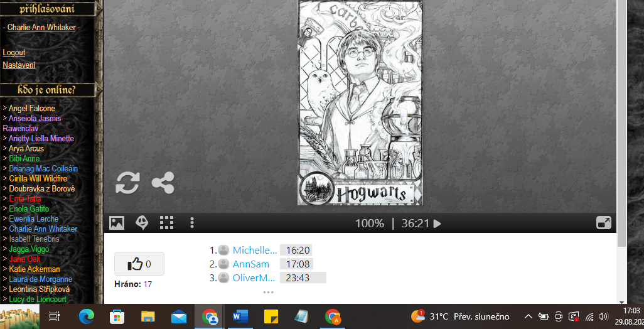
Task: Click the puzzle restart refresh icon
Action: 127,183
